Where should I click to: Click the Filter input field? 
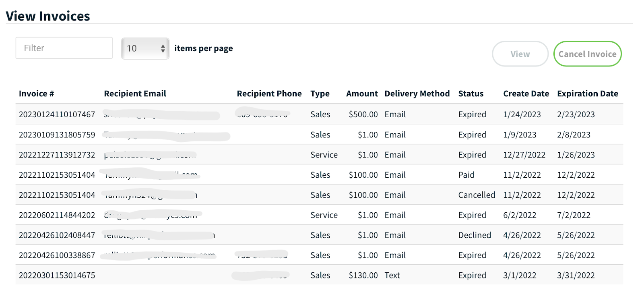point(64,48)
